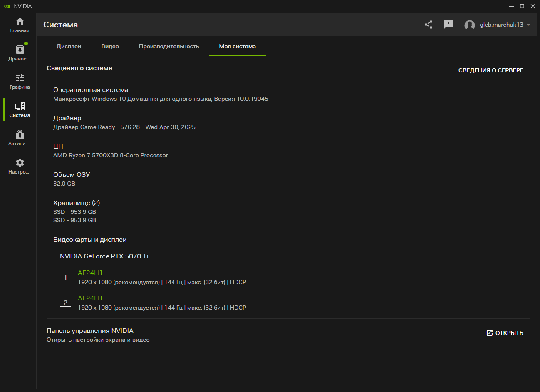This screenshot has height=392, width=540.
Task: Click the first SSD - 953.9 GB entry
Action: pos(74,212)
